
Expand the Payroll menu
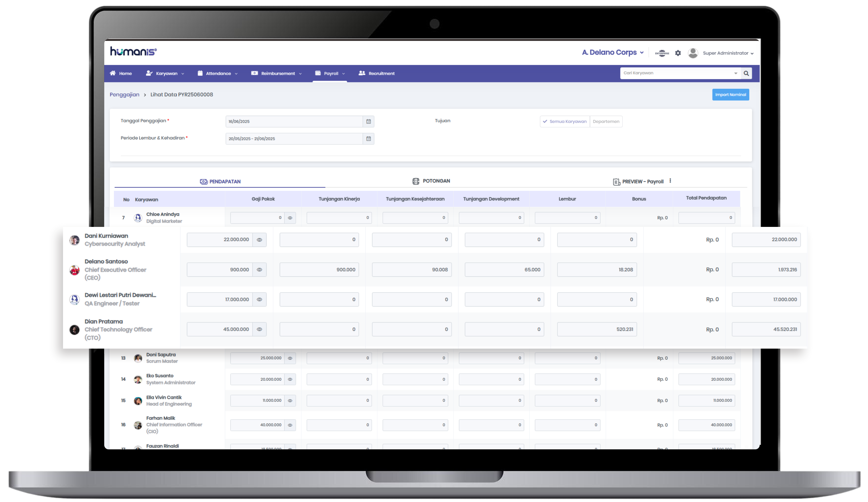coord(330,73)
